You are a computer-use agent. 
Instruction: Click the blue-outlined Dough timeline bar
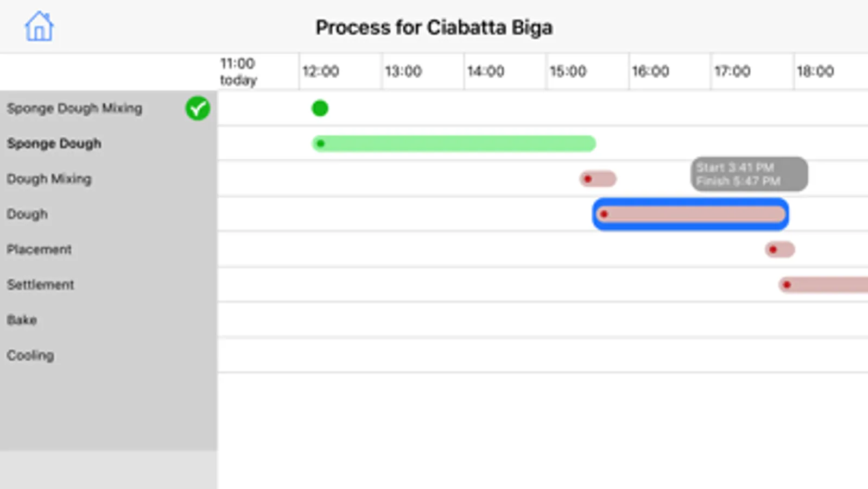pos(690,214)
